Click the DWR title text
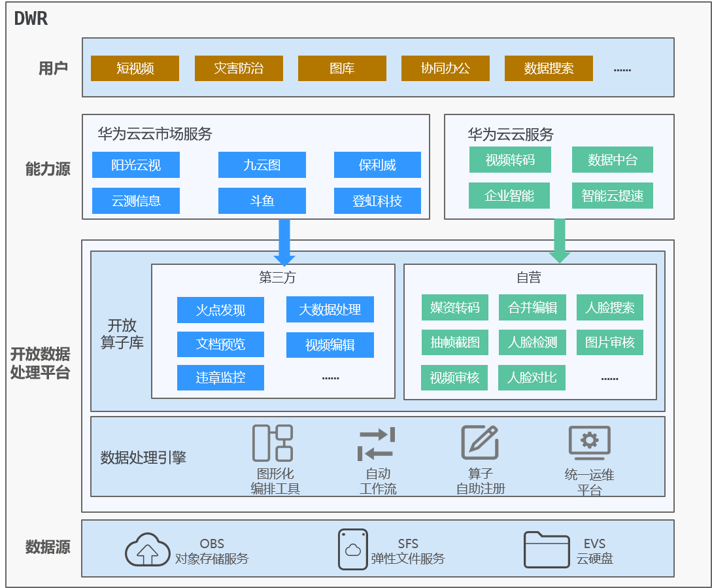Image resolution: width=712 pixels, height=588 pixels. (x=31, y=18)
